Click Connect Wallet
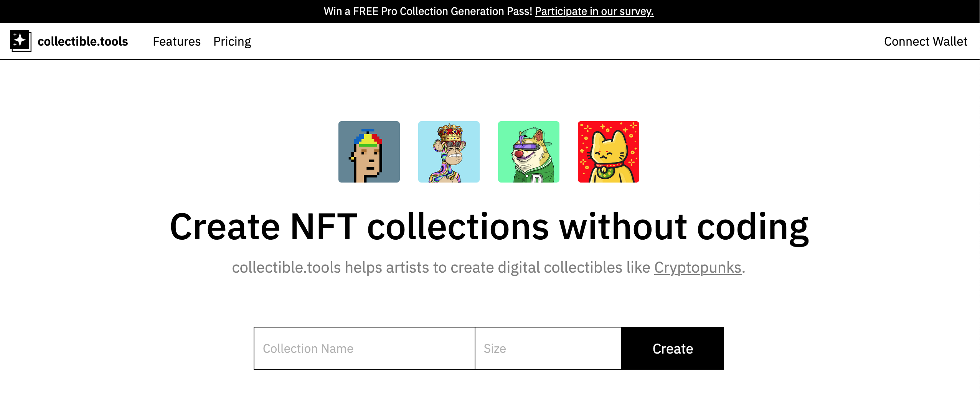The height and width of the screenshot is (418, 980). [x=926, y=41]
